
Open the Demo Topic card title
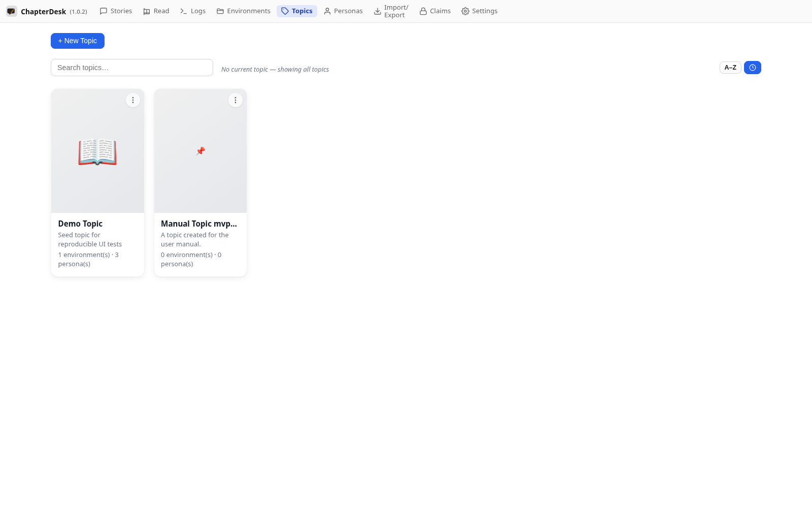click(80, 224)
